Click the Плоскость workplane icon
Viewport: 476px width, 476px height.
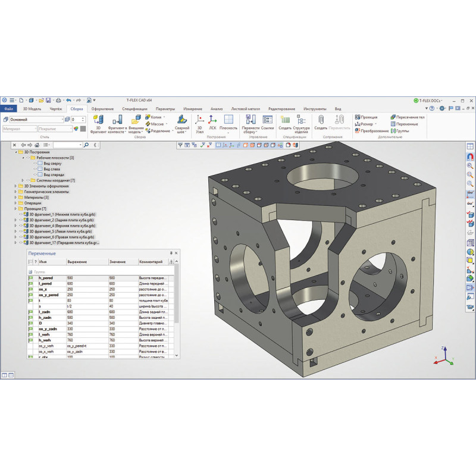click(x=228, y=120)
